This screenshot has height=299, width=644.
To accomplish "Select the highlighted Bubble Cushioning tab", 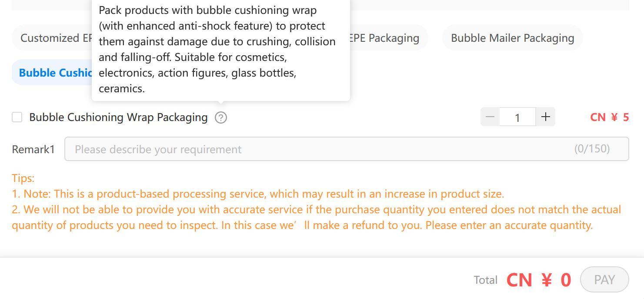I will click(x=52, y=72).
